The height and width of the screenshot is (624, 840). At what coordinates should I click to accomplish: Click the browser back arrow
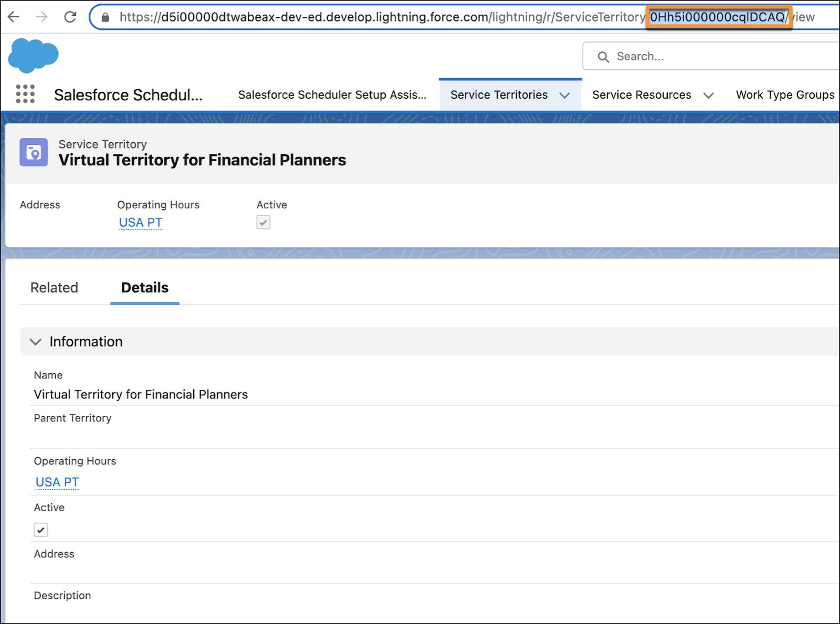[14, 17]
